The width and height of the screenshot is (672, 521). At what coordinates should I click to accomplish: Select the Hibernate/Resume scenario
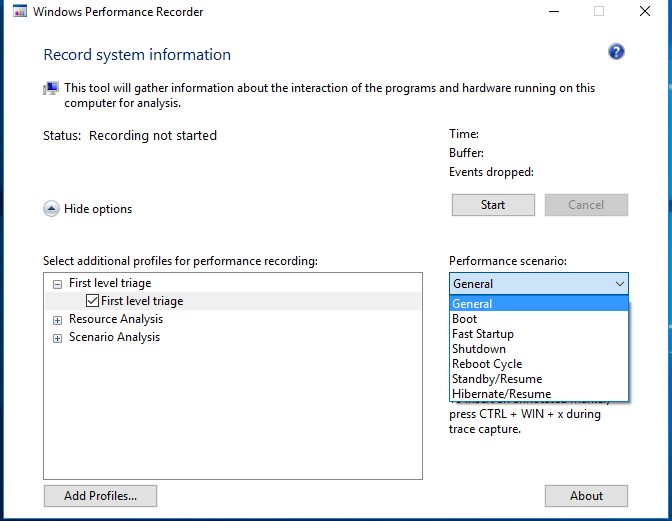pos(539,394)
